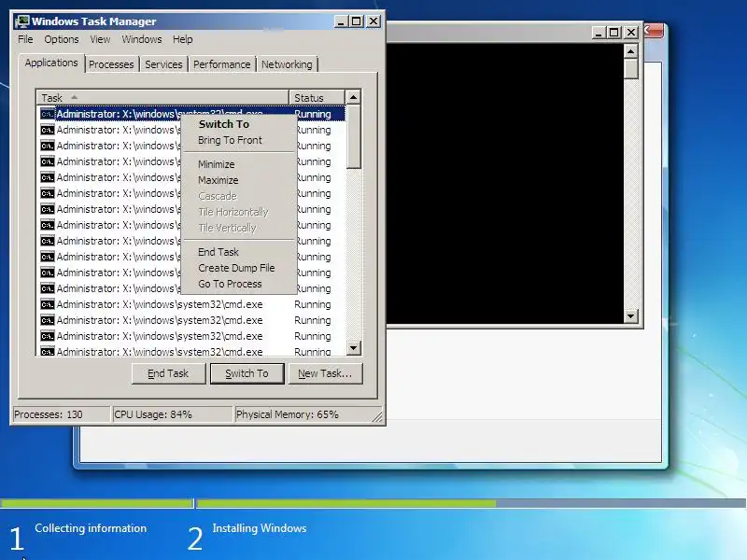
Task: Switch to the Applications tab
Action: 51,63
